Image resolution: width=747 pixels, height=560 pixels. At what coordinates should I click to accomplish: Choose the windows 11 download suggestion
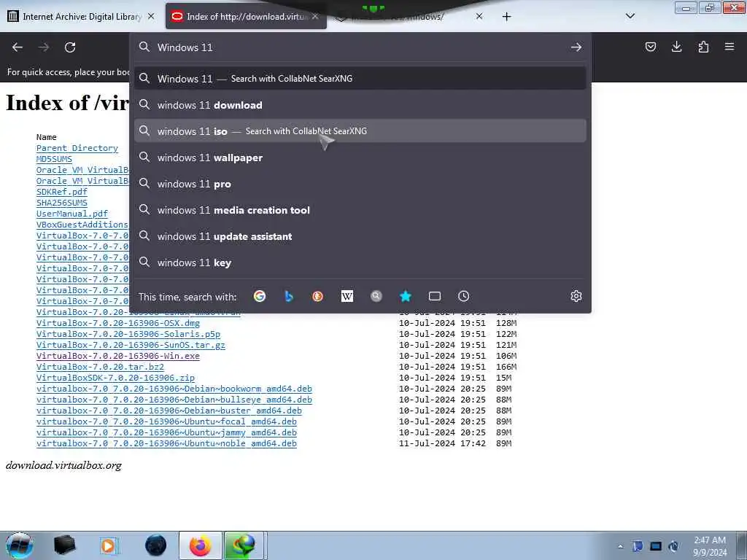coord(360,105)
